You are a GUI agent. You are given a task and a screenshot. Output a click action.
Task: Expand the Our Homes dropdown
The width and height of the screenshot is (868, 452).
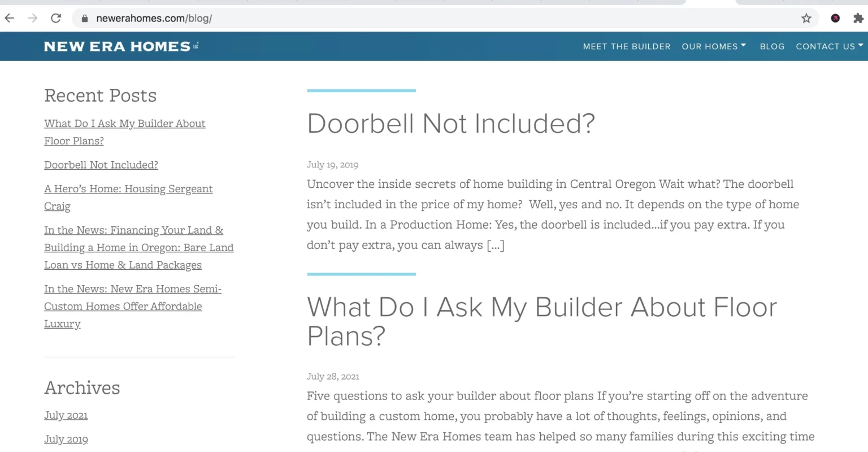(x=713, y=46)
